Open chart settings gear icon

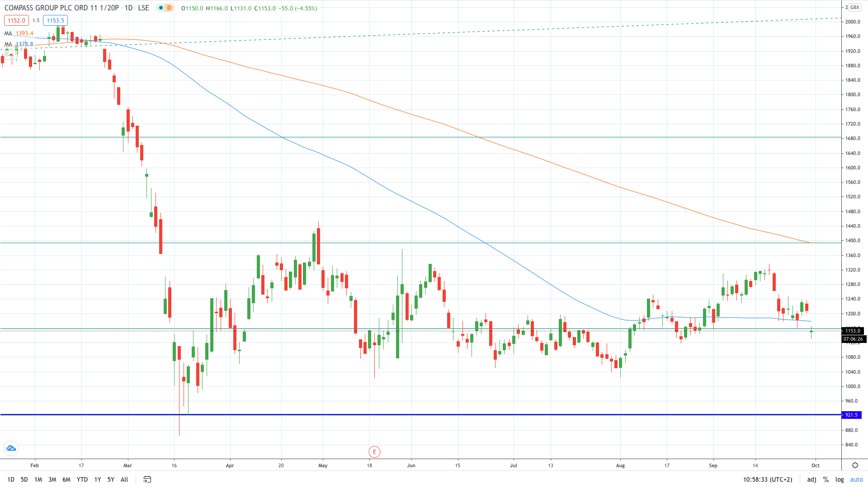point(855,465)
